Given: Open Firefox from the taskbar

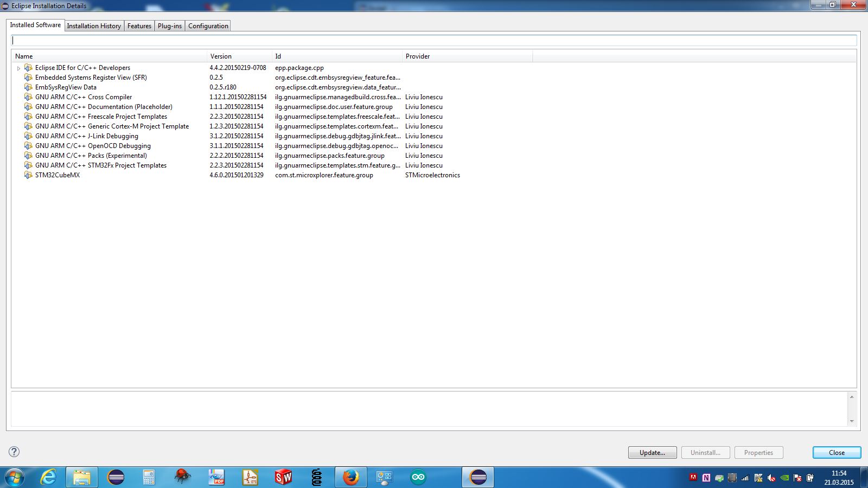Looking at the screenshot, I should (350, 478).
